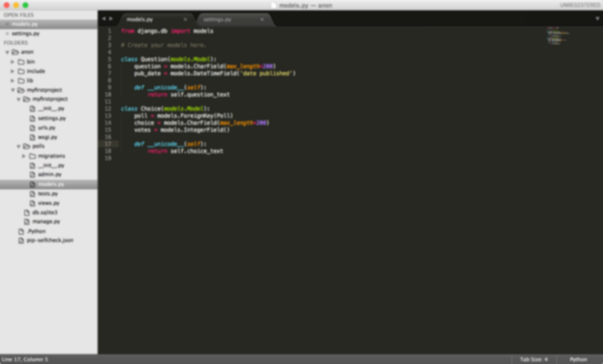Click the file icon beside pip-selfcheck.json
This screenshot has height=364, width=603.
point(21,241)
